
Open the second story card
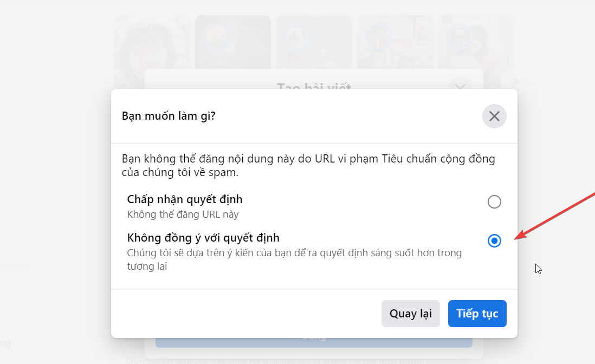[232, 42]
